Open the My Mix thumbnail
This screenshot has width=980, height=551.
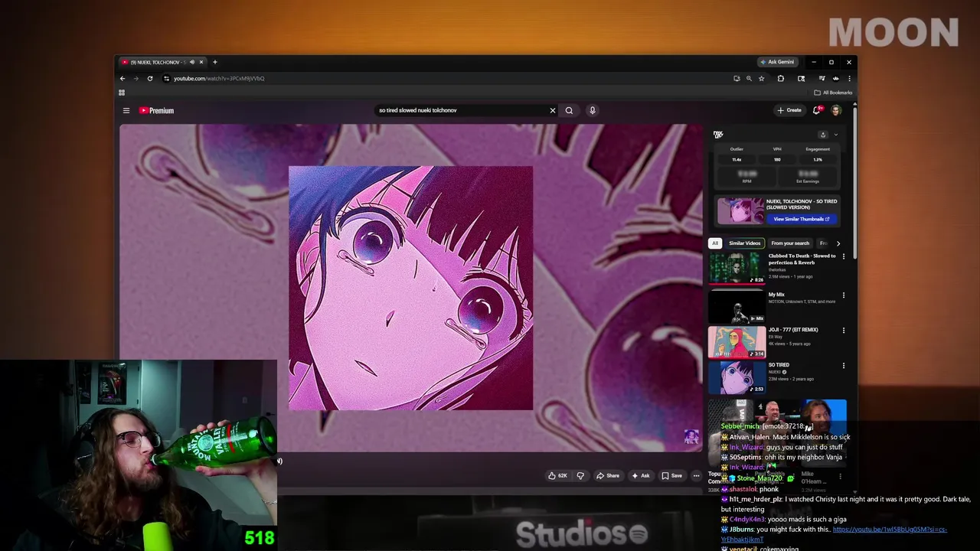click(x=737, y=306)
